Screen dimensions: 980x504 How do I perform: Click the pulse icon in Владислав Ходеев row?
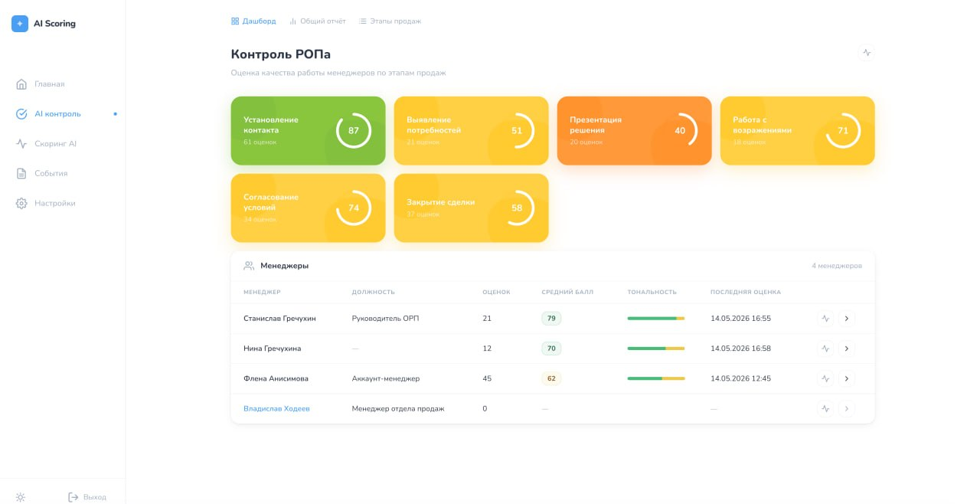(x=825, y=408)
